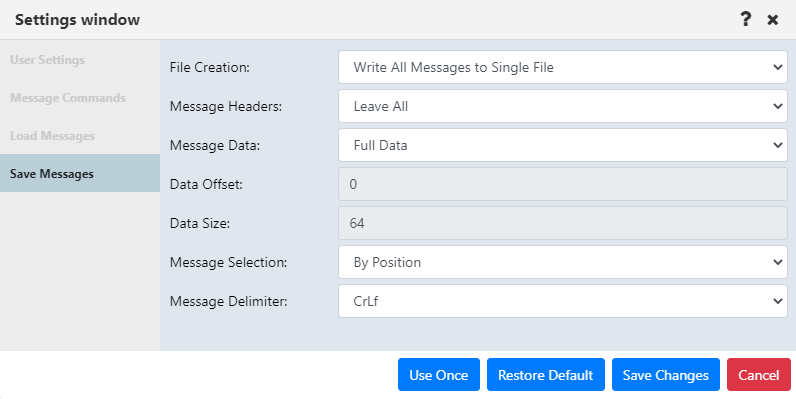Click the Message Delimiter label
This screenshot has width=796, height=399.
[x=228, y=302]
